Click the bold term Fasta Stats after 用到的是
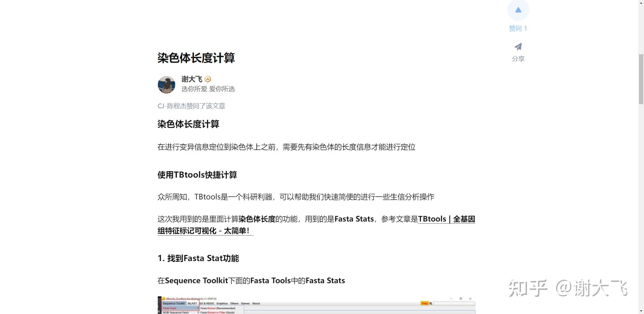Screen dimensions: 644x314 (x=354, y=219)
